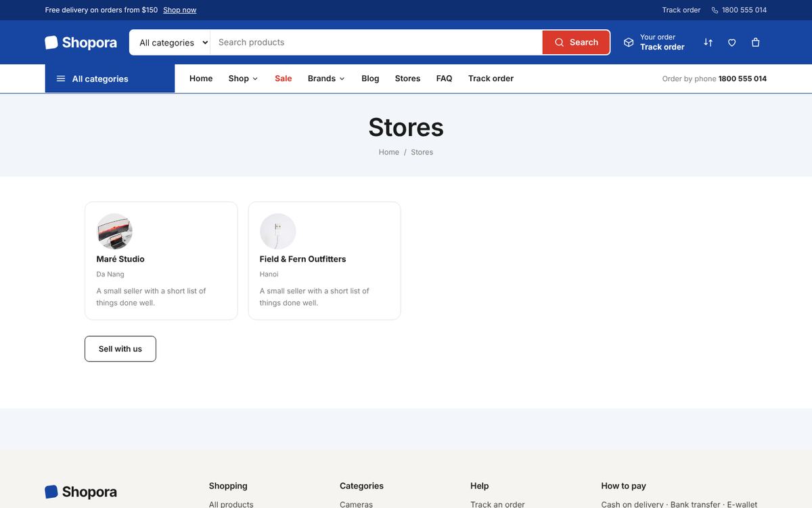Viewport: 812px width, 508px height.
Task: Expand the Brands menu chevron
Action: coord(342,79)
